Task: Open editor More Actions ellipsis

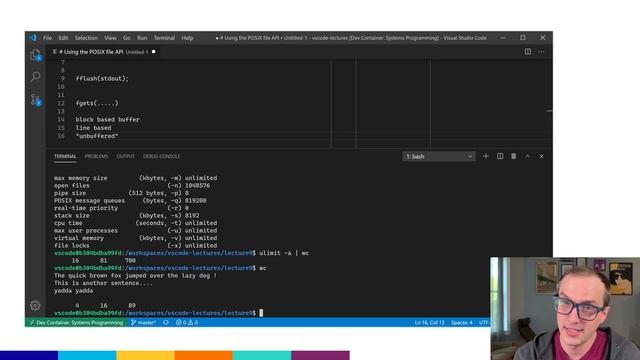Action: tap(541, 52)
